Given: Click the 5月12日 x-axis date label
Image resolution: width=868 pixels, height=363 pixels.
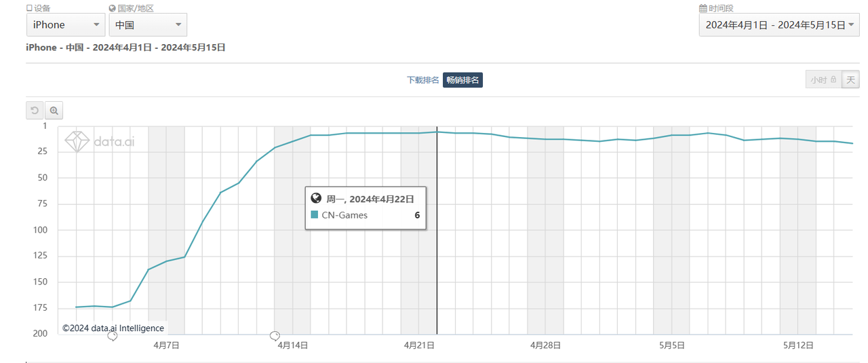Looking at the screenshot, I should pyautogui.click(x=798, y=345).
